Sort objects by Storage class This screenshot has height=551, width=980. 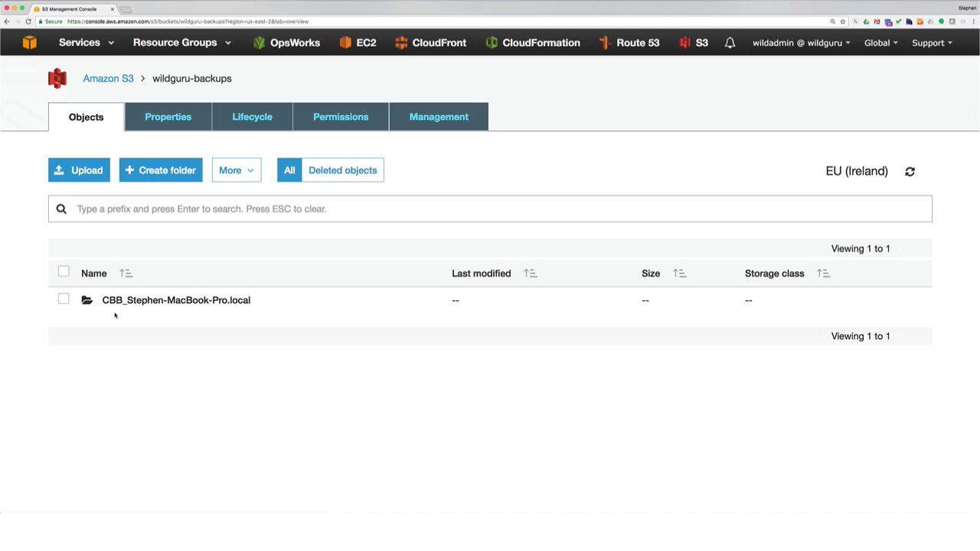pos(823,273)
